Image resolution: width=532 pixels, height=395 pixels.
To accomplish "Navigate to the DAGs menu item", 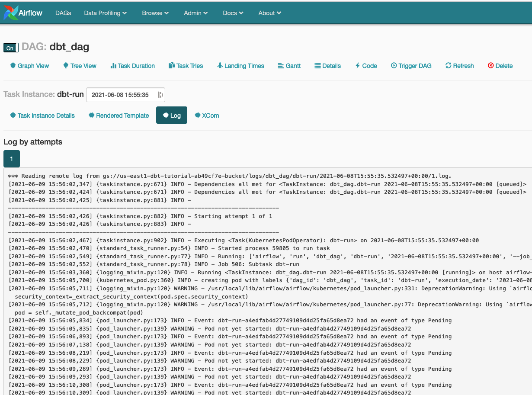I will coord(63,13).
